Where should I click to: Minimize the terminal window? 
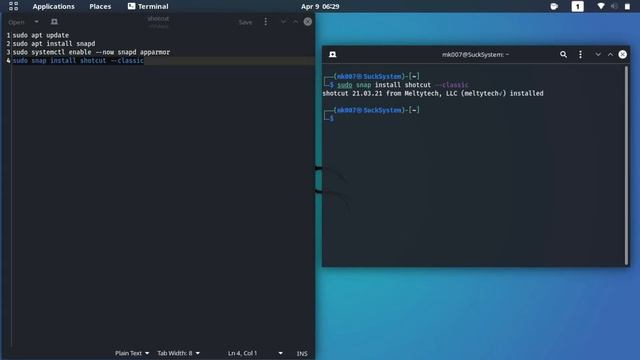(x=598, y=54)
